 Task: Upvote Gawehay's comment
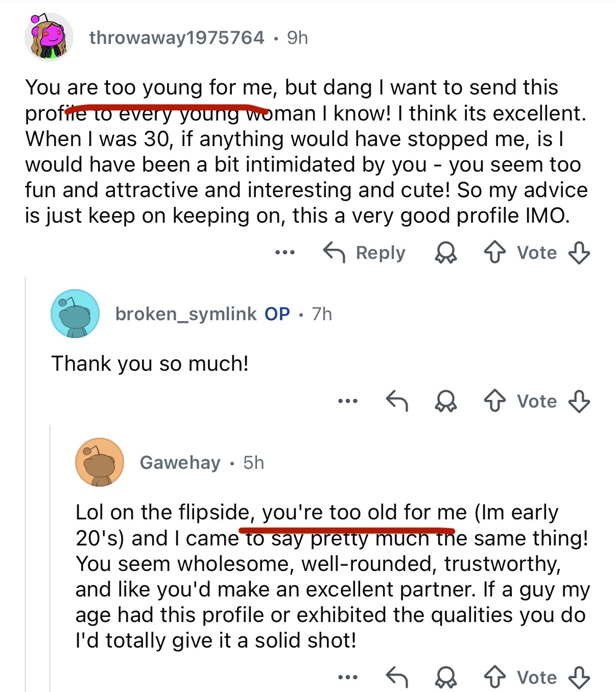(494, 677)
